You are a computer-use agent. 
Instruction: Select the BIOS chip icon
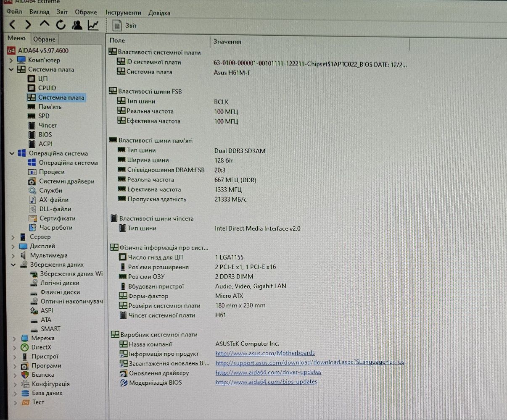[x=32, y=134]
